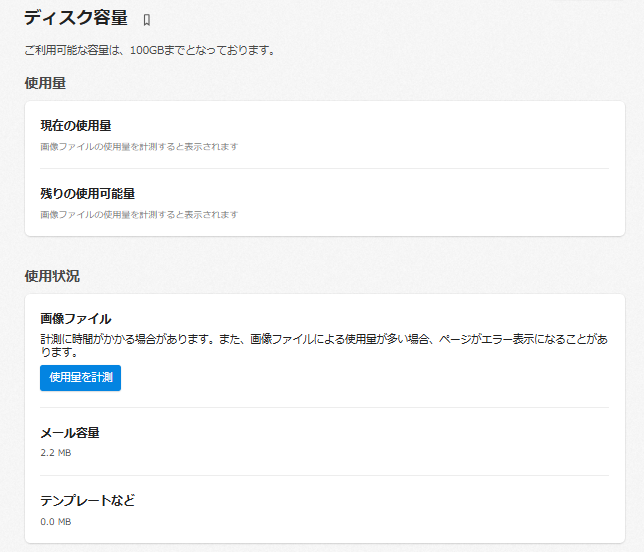Click the 使用状況 section heading
Image resolution: width=644 pixels, height=552 pixels.
pos(52,276)
